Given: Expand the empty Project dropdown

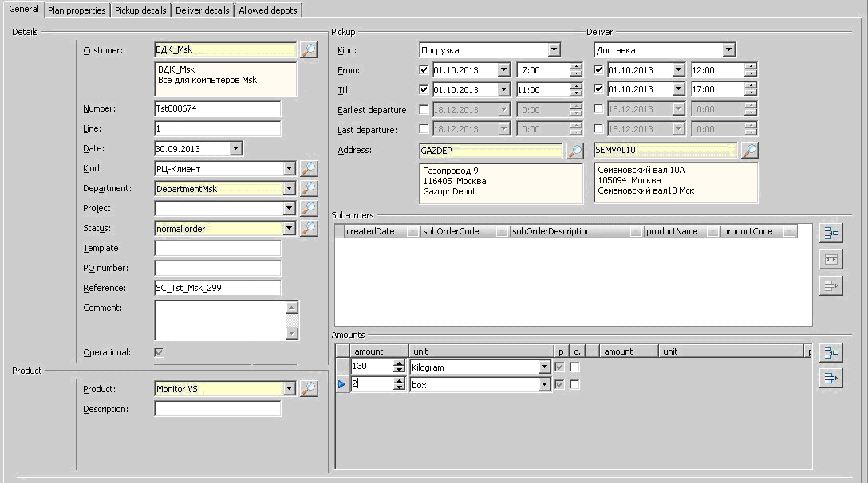Looking at the screenshot, I should [x=289, y=208].
